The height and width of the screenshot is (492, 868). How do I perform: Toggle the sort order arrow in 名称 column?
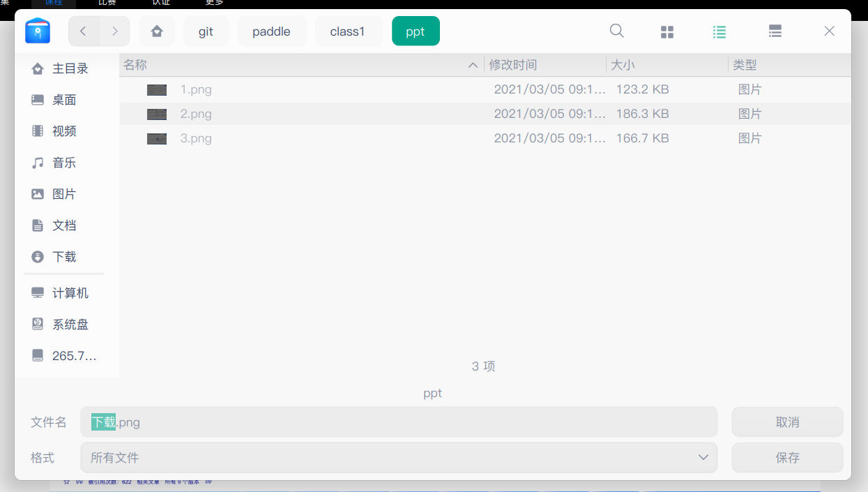(x=473, y=65)
